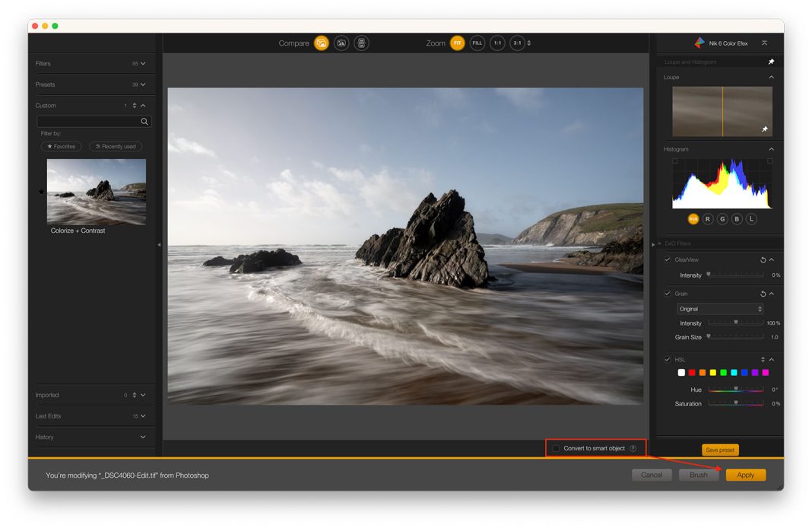This screenshot has height=528, width=812.
Task: Switch to side-by-side compare mode
Action: pos(361,43)
